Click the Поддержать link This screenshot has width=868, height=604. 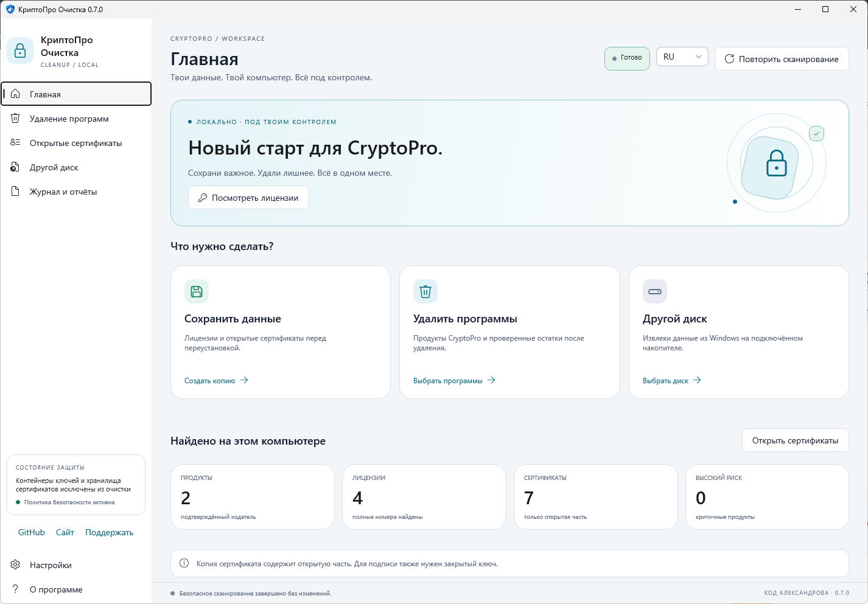coord(110,532)
